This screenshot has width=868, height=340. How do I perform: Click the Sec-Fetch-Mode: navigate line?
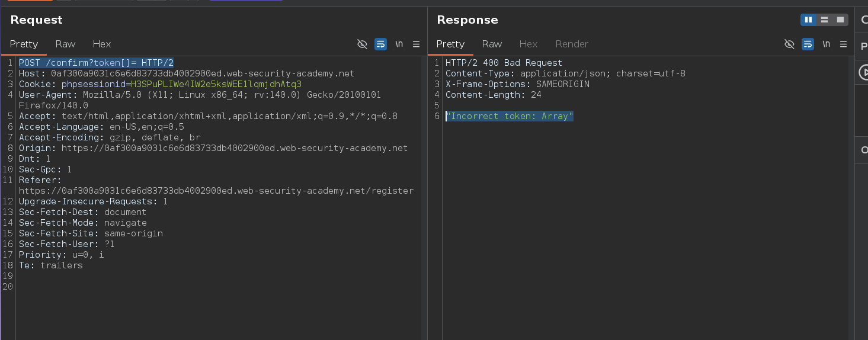click(82, 223)
